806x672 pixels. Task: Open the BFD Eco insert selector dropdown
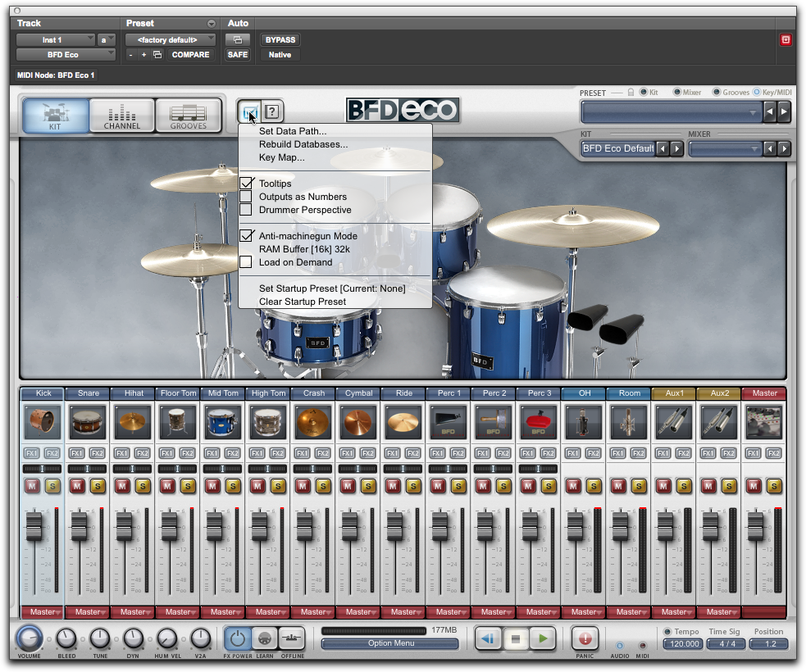pos(66,54)
